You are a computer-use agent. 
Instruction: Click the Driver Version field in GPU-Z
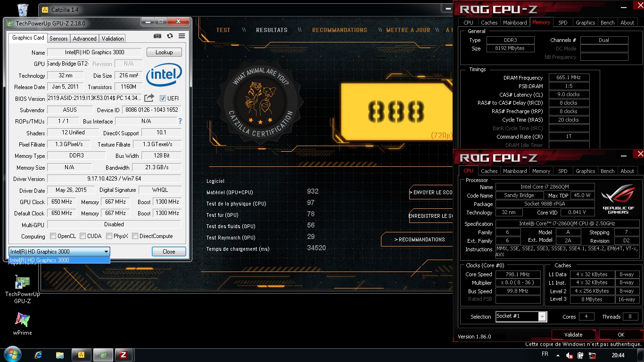114,179
